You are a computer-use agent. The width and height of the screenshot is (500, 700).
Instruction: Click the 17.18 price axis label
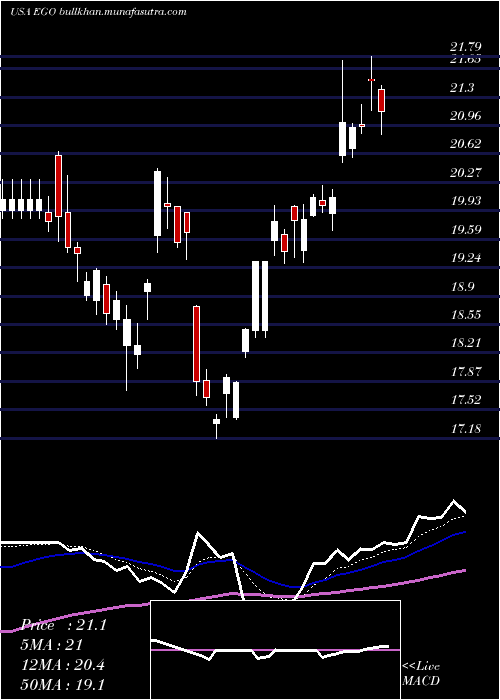(466, 429)
